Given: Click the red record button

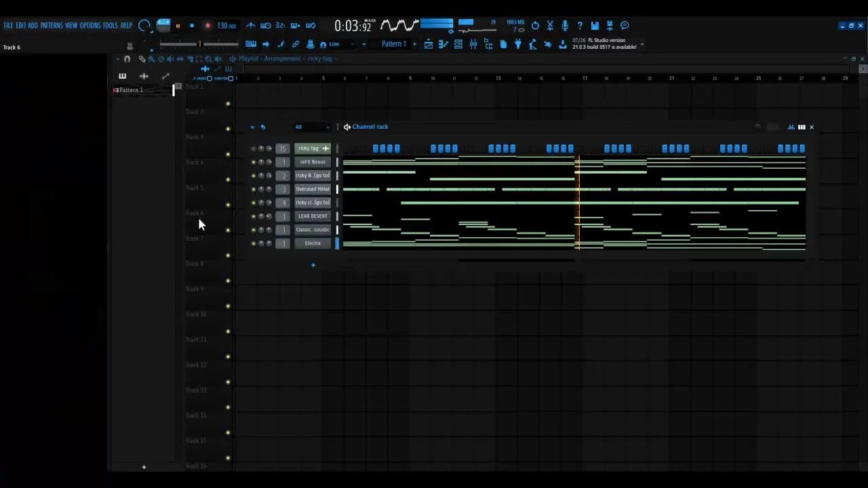Looking at the screenshot, I should tap(208, 26).
